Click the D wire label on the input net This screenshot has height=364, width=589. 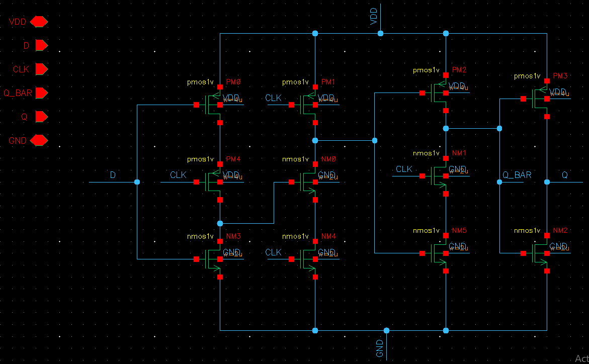pos(113,175)
